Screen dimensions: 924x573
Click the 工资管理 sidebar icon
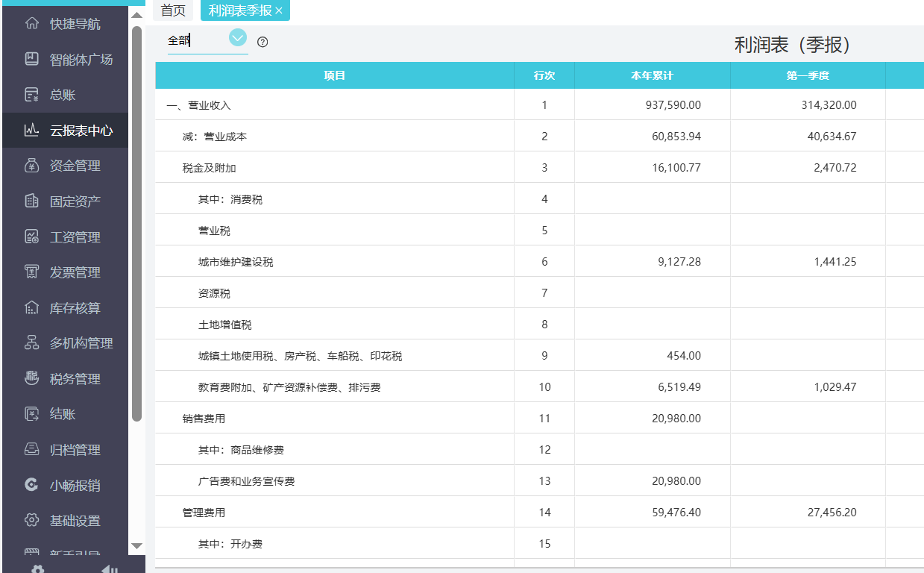(x=31, y=237)
